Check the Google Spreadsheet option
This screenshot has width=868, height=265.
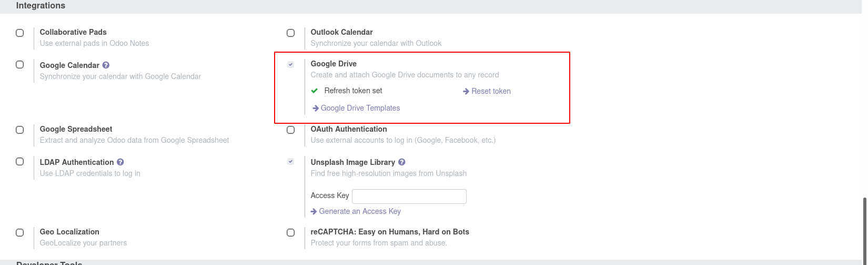coord(20,130)
